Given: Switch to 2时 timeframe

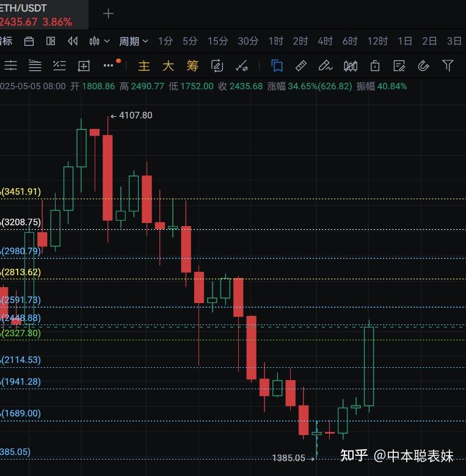Looking at the screenshot, I should pyautogui.click(x=300, y=41).
